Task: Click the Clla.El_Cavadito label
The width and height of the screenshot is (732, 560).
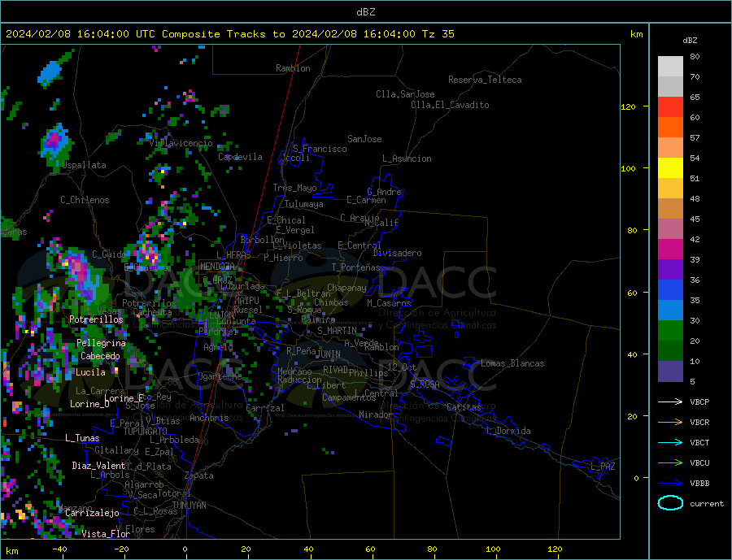Action: pyautogui.click(x=450, y=105)
